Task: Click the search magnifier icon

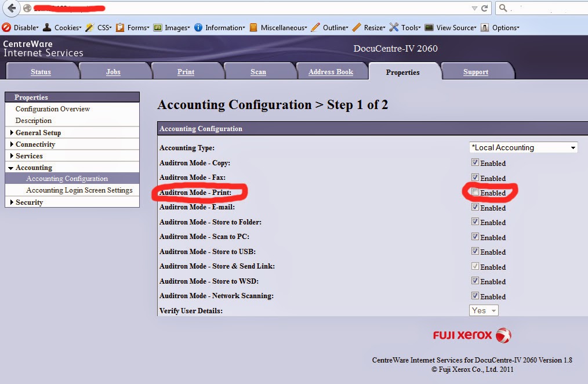Action: 503,8
